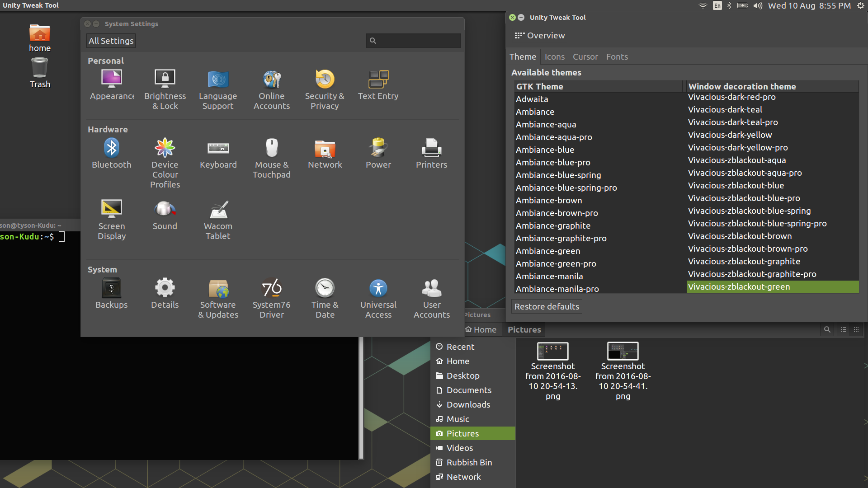Image resolution: width=868 pixels, height=488 pixels.
Task: Select the Adwaita GTK theme
Action: 532,99
